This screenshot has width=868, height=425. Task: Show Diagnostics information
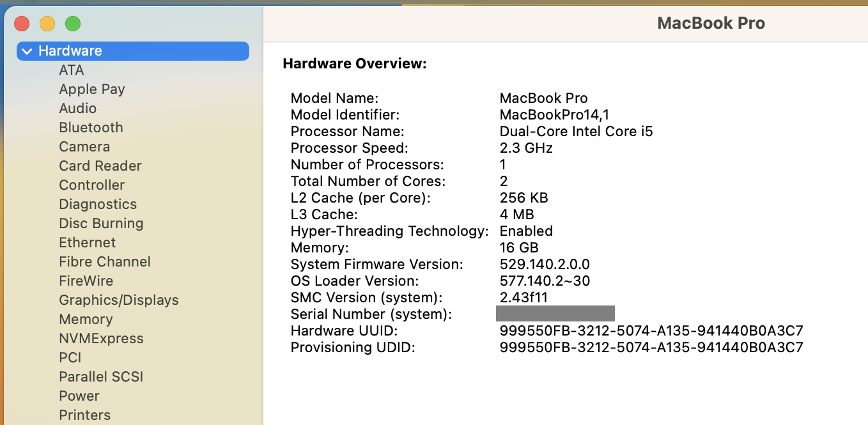tap(98, 205)
